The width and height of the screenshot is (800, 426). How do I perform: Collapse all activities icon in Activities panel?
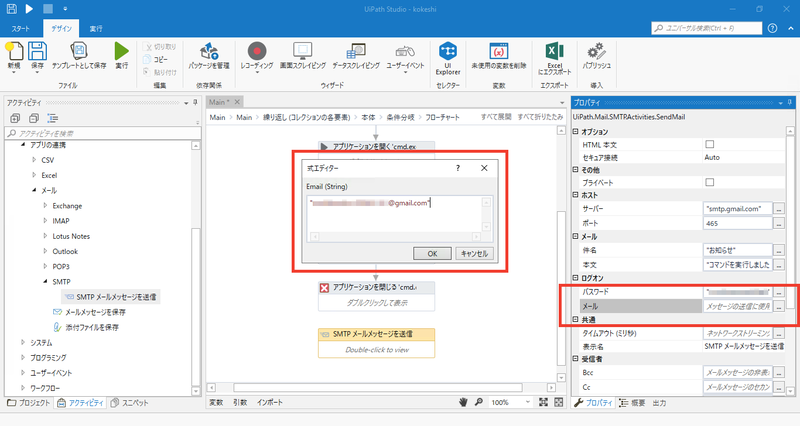(34, 118)
